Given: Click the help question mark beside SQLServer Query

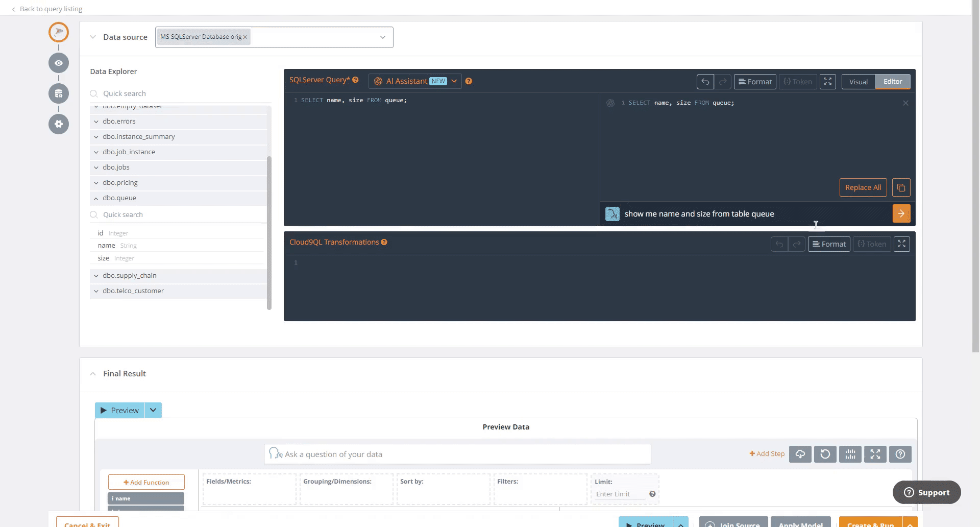Looking at the screenshot, I should tap(355, 80).
